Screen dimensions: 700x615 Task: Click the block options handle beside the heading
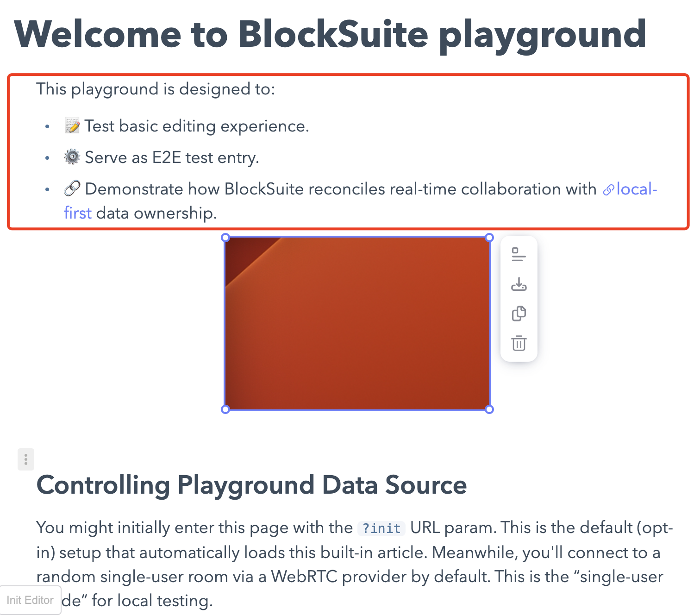coord(25,459)
